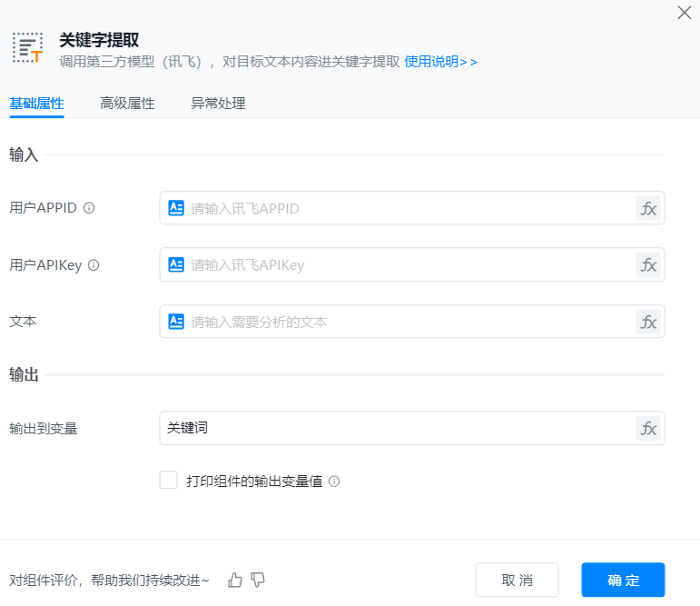This screenshot has width=700, height=606.
Task: Click the fx button in 用户APIKey field
Action: pos(648,265)
